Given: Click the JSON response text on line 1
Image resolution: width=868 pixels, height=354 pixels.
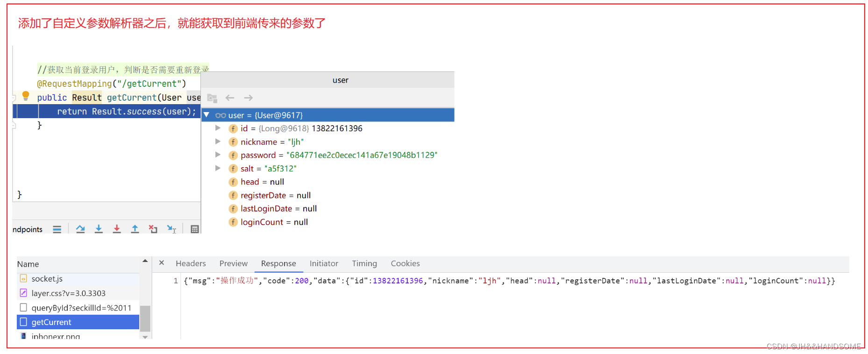Looking at the screenshot, I should tap(509, 281).
